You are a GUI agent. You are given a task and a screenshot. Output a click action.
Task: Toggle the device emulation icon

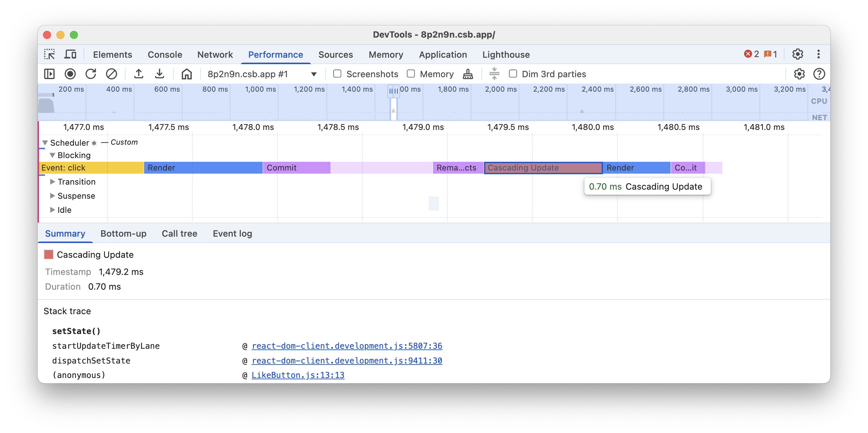70,54
